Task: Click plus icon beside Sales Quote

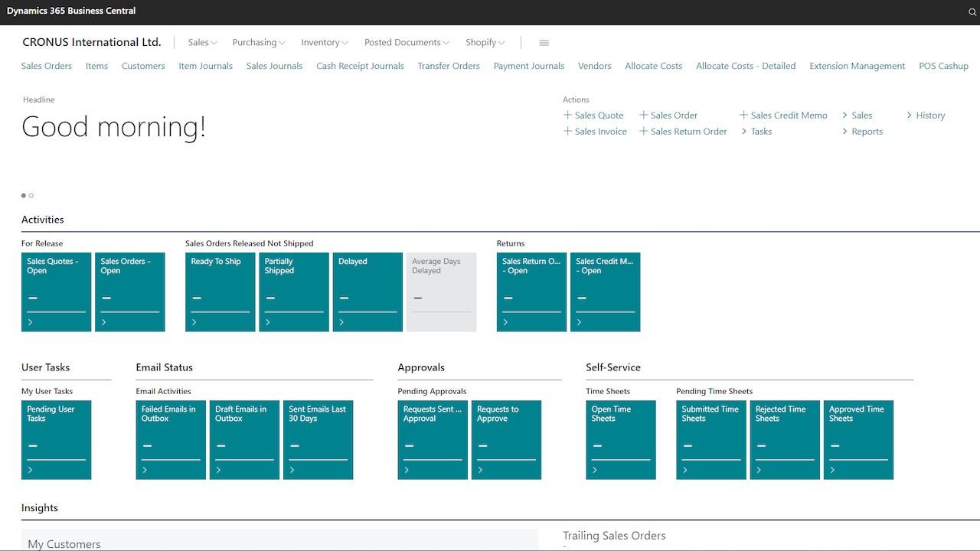Action: tap(567, 115)
